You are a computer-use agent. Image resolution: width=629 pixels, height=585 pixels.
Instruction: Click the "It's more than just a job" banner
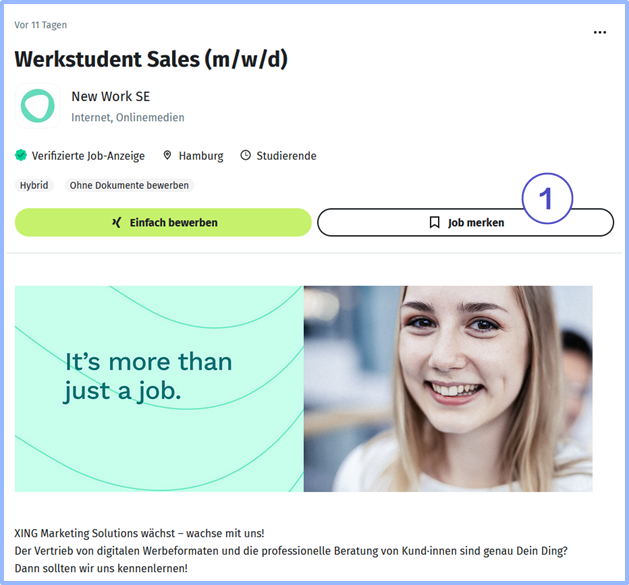(x=159, y=388)
